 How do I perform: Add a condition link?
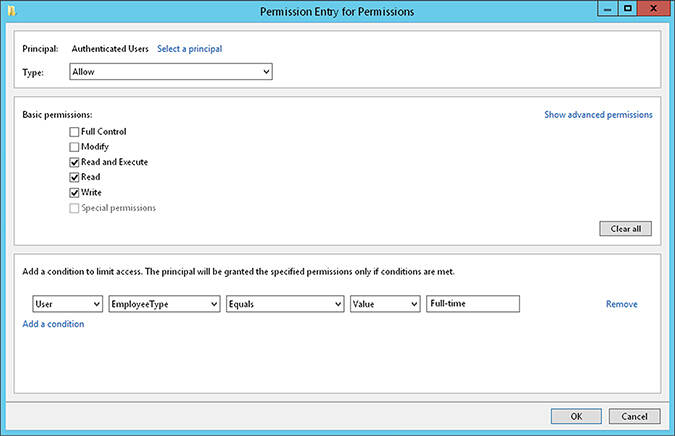pyautogui.click(x=53, y=324)
